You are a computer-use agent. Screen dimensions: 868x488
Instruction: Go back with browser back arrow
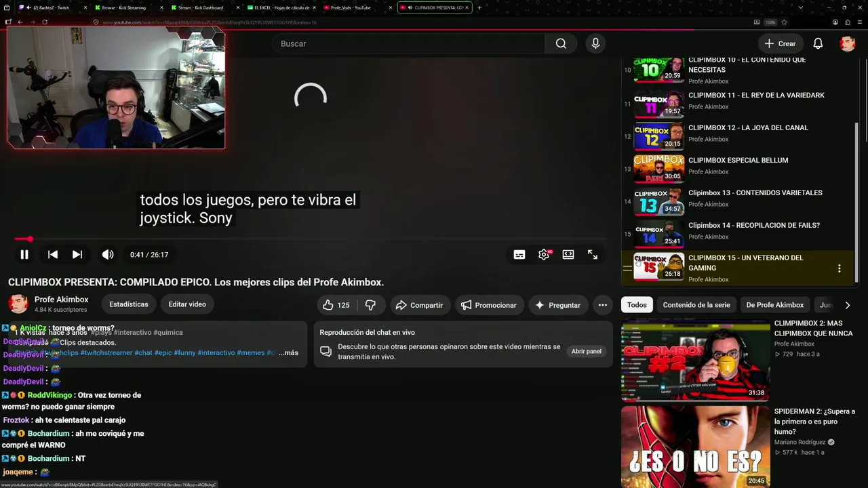[20, 22]
